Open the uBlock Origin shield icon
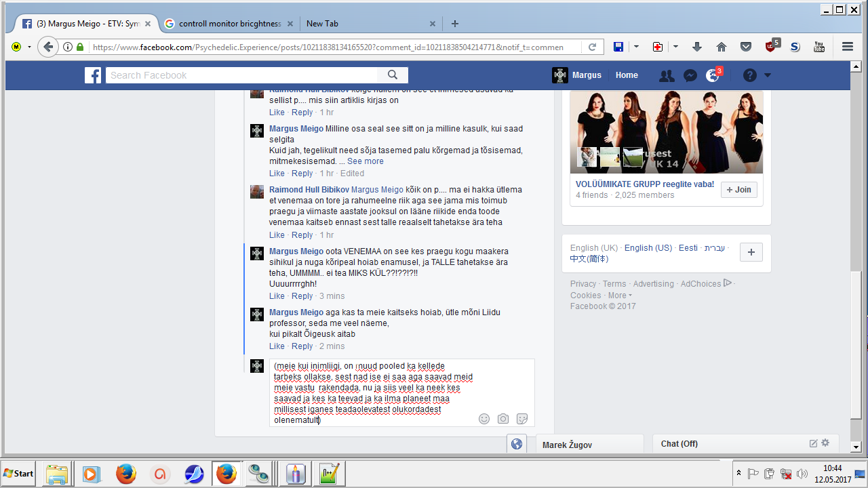The width and height of the screenshot is (868, 488). tap(771, 46)
